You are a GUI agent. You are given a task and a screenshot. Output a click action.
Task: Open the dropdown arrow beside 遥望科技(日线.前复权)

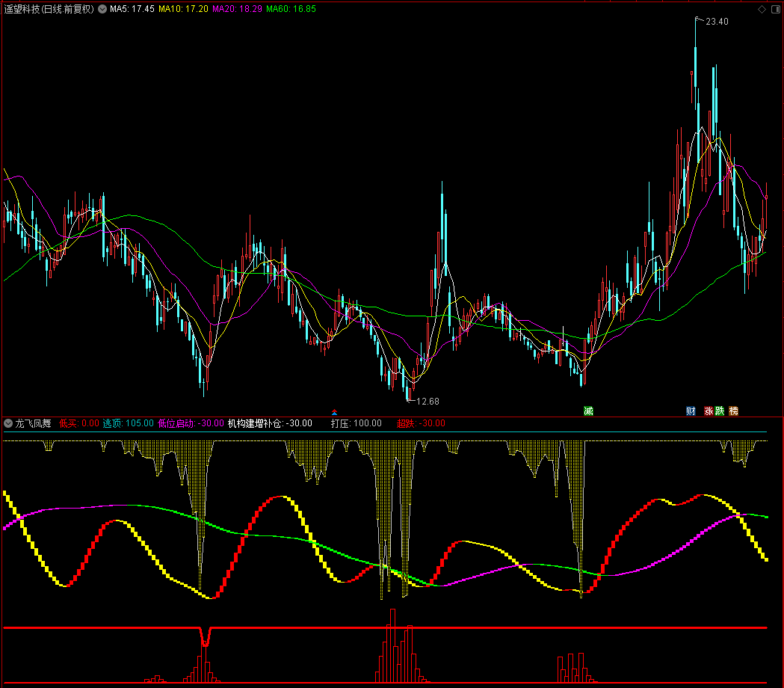click(x=102, y=9)
